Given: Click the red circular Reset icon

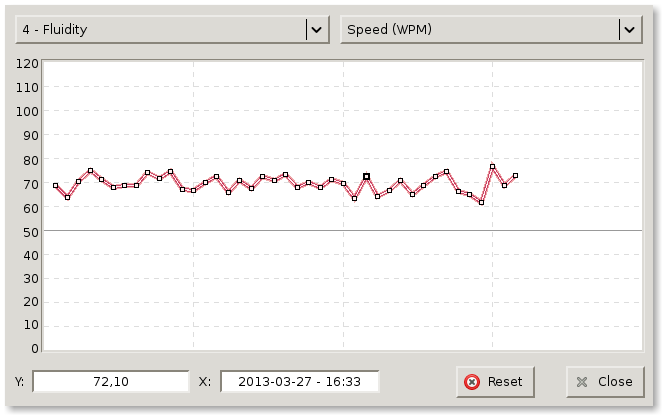Looking at the screenshot, I should point(472,382).
